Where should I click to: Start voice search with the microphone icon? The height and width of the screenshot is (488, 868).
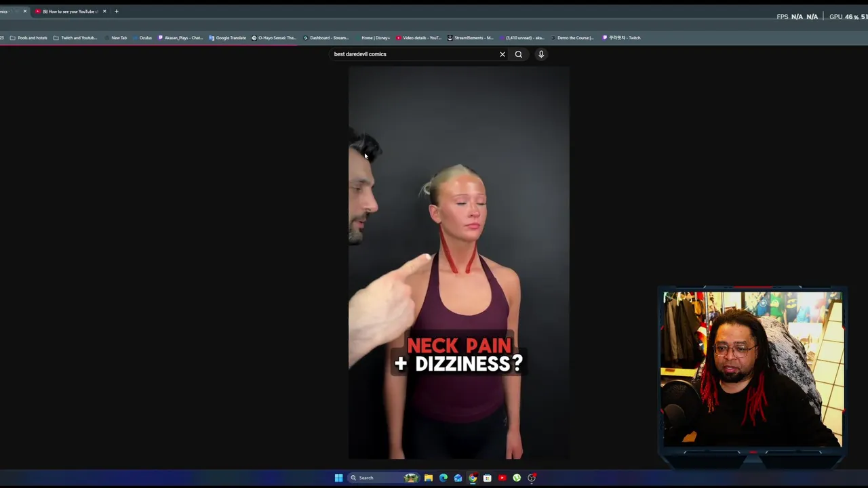541,54
